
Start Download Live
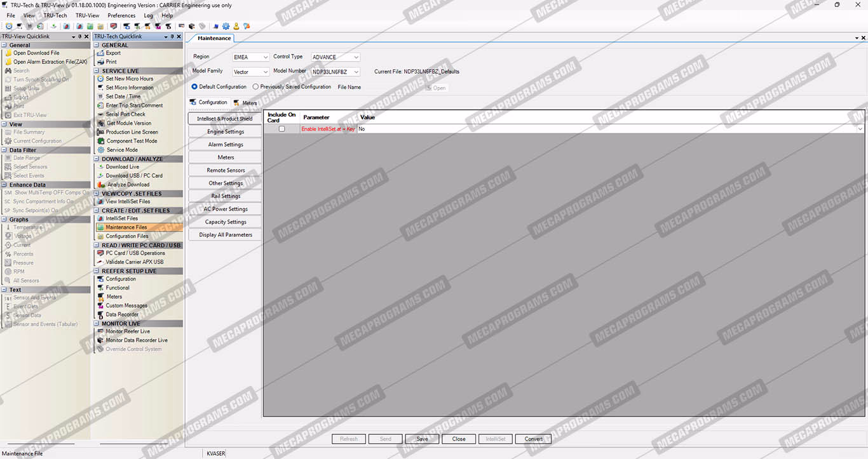[122, 167]
